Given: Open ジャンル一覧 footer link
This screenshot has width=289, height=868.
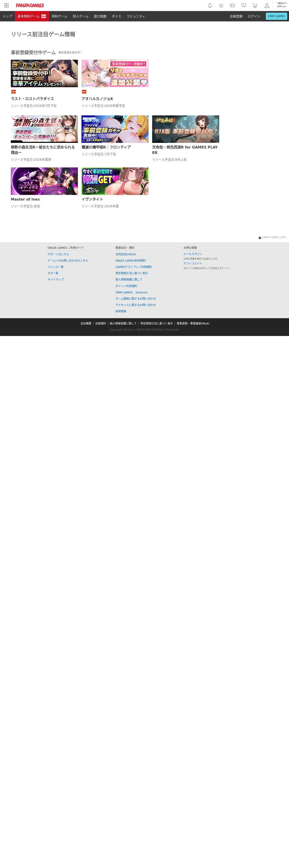Looking at the screenshot, I should [x=56, y=267].
